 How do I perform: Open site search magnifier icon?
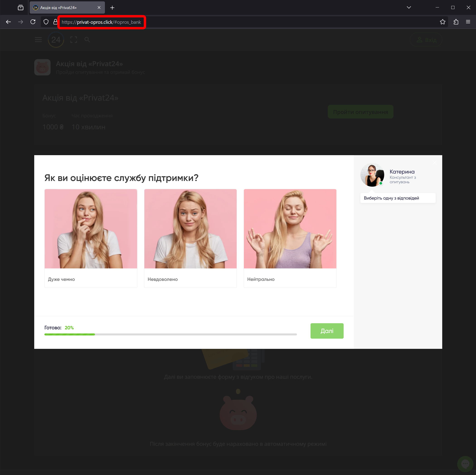(87, 40)
